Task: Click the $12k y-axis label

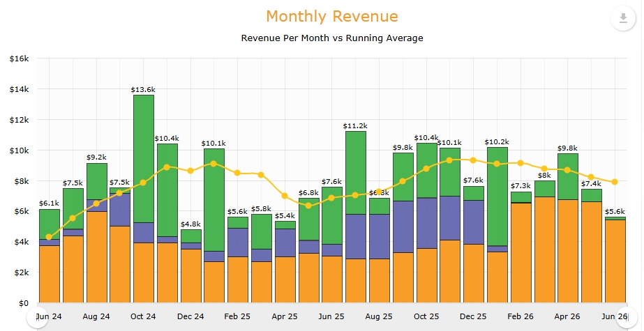Action: tap(19, 120)
